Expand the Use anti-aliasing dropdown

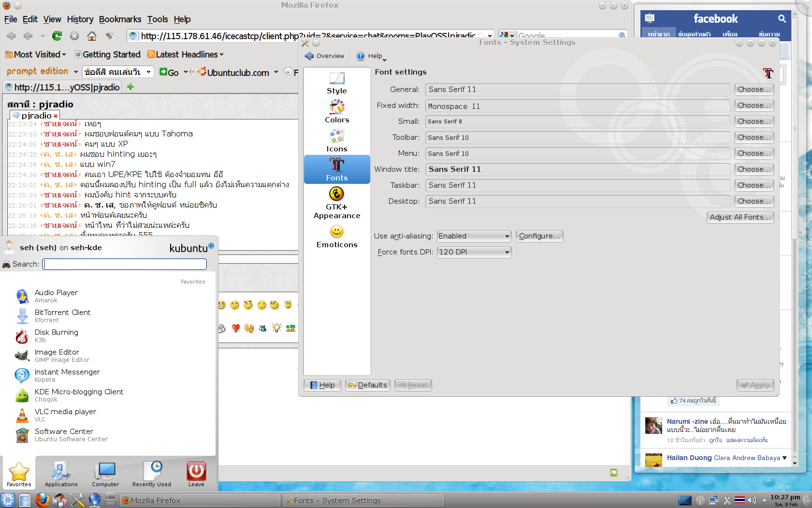[474, 236]
